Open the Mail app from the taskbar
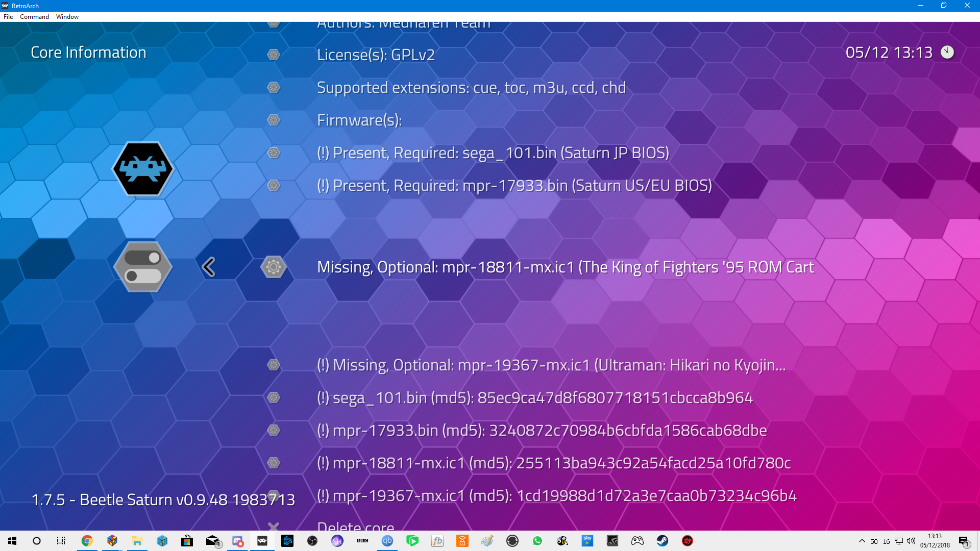Viewport: 980px width, 551px height. click(x=212, y=541)
